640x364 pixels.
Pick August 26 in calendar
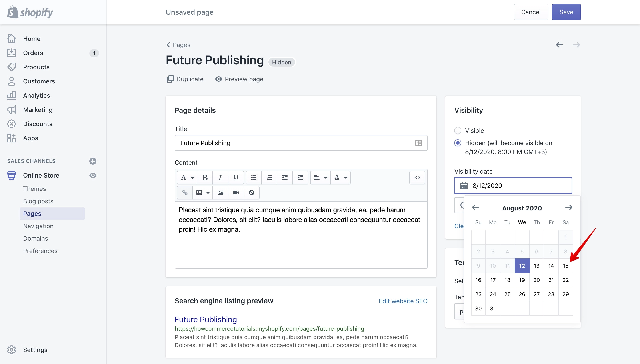click(522, 294)
